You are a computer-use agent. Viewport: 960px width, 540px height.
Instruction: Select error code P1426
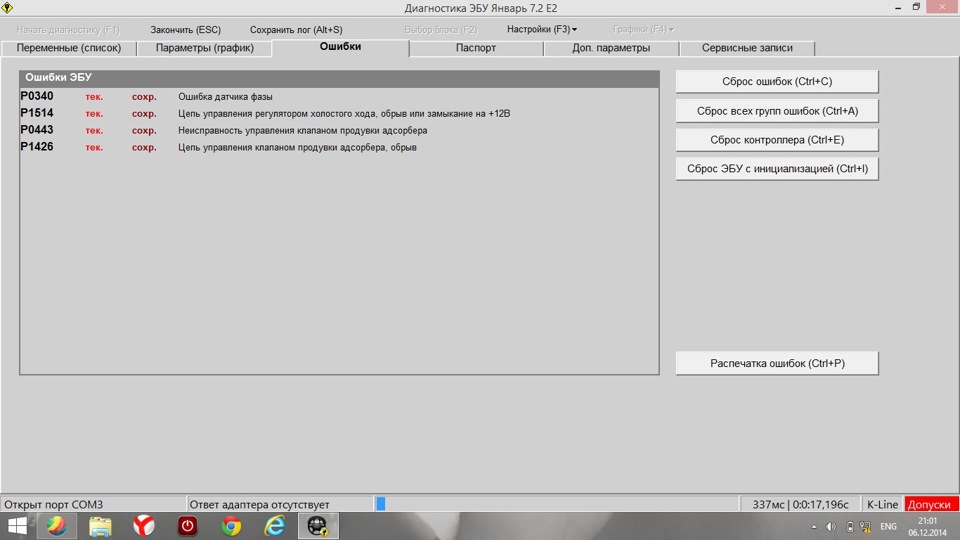coord(37,147)
